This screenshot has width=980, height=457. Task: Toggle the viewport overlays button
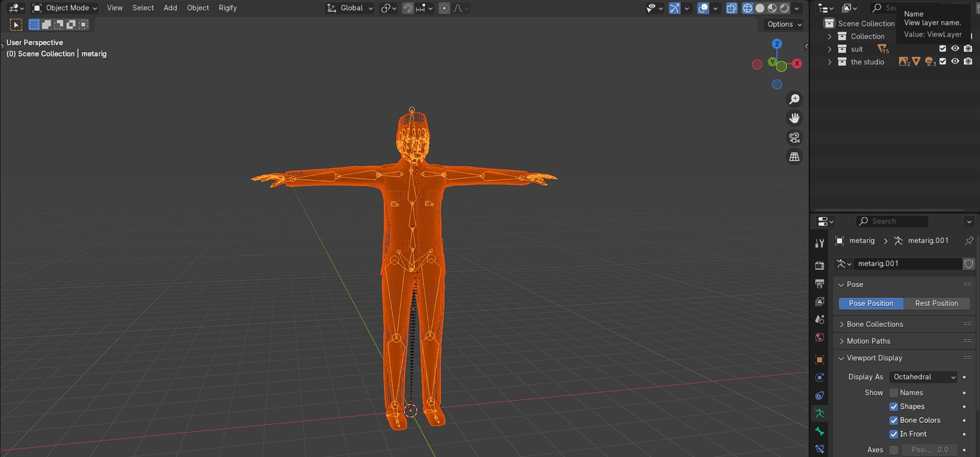tap(703, 8)
